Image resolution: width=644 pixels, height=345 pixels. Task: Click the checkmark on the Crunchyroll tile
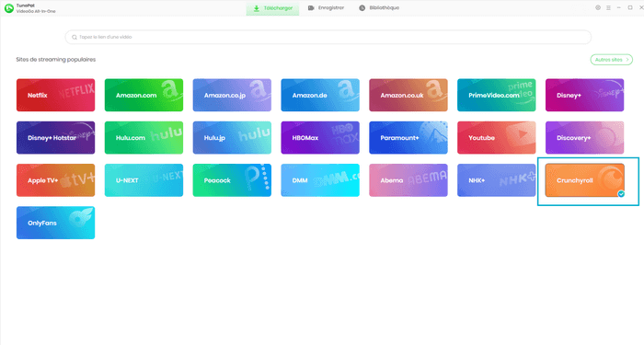621,194
